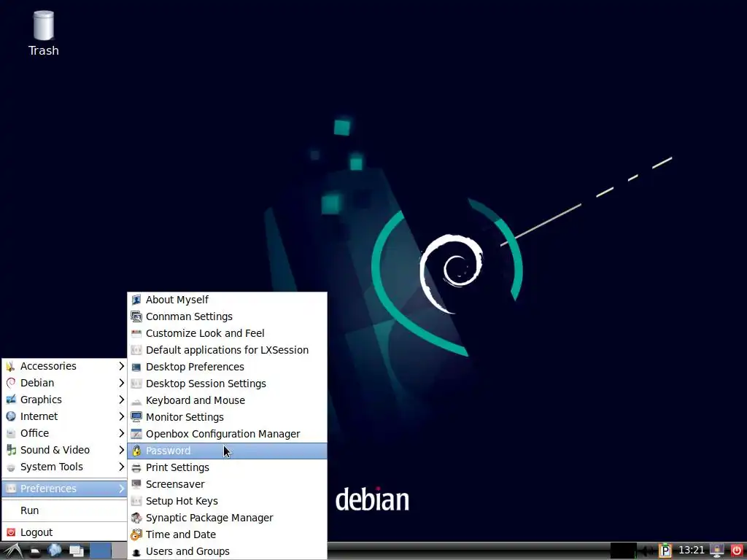The image size is (747, 560).
Task: Click the red Logout icon in start menu
Action: pyautogui.click(x=11, y=532)
